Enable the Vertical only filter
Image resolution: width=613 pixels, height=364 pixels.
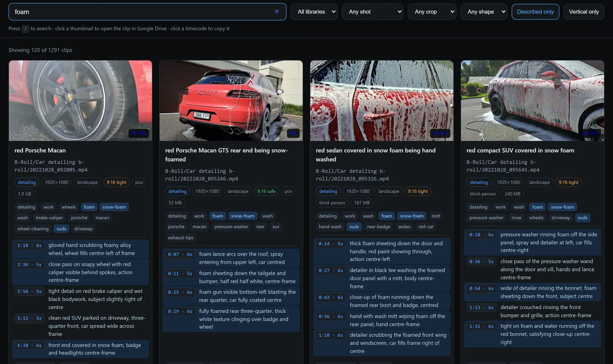point(584,12)
